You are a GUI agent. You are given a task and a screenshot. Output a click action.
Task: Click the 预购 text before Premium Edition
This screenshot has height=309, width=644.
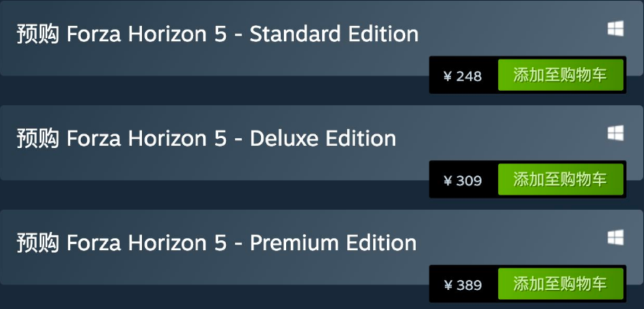38,243
